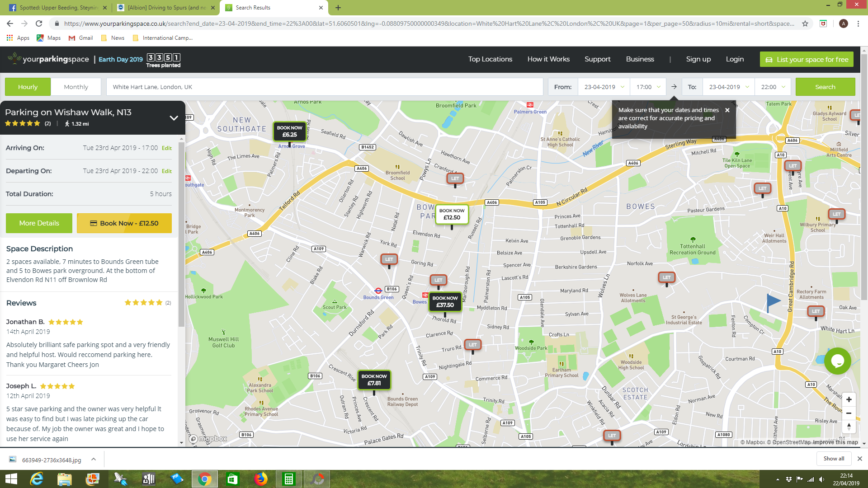This screenshot has height=488, width=868.
Task: Open the Gmail bookmark
Action: pos(81,38)
